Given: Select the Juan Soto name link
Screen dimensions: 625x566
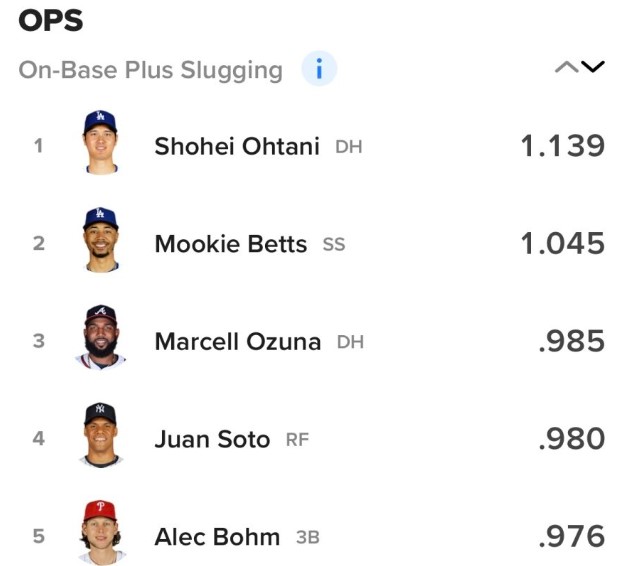Looking at the screenshot, I should [x=212, y=439].
